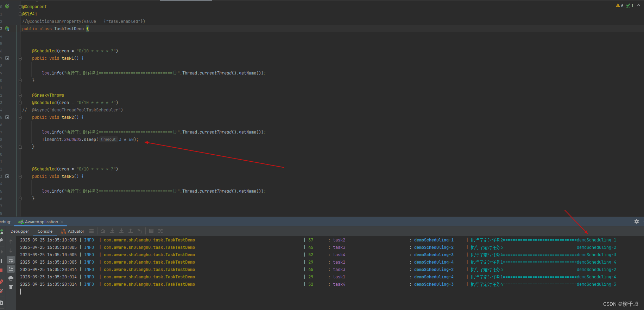Click the camera thread dump icon

(1, 302)
